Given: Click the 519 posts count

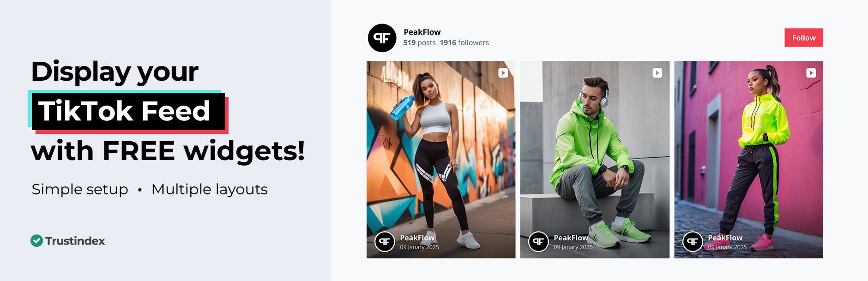Looking at the screenshot, I should point(419,42).
